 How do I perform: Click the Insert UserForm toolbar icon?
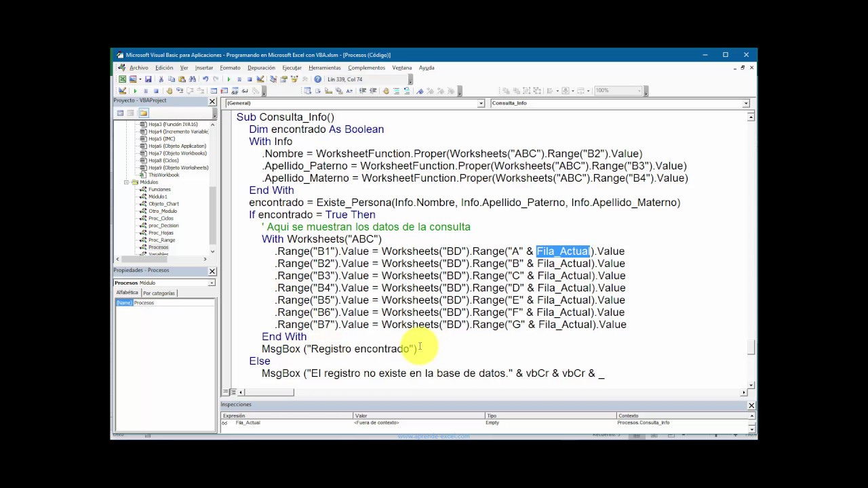click(x=133, y=79)
